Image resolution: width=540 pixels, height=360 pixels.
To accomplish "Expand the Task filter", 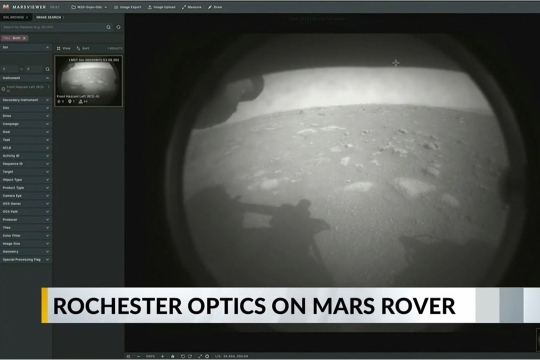I will [x=26, y=140].
